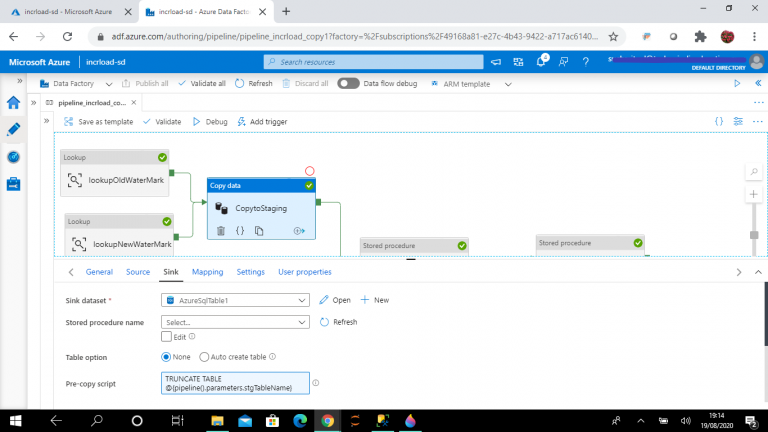Create a New sink dataset

point(375,300)
